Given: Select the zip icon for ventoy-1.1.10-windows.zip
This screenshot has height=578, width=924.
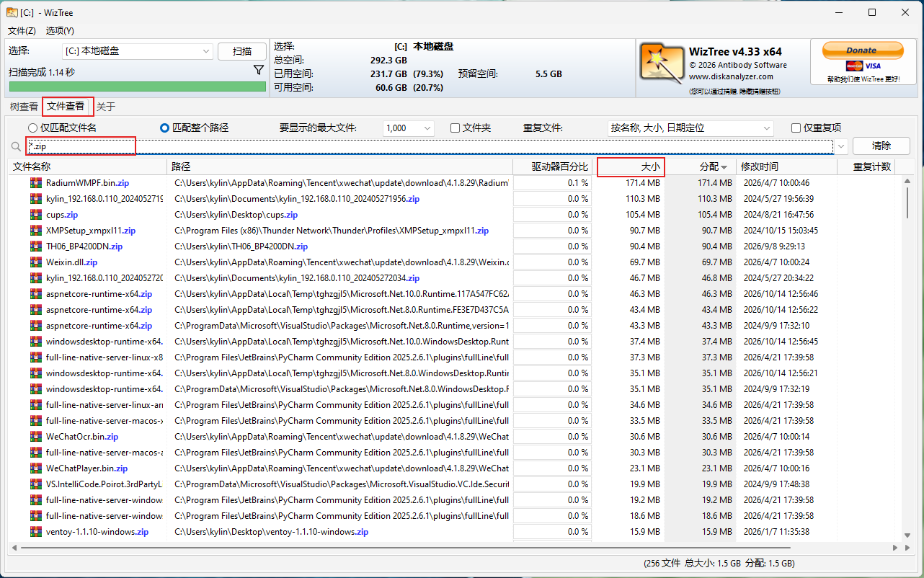Looking at the screenshot, I should (x=36, y=532).
